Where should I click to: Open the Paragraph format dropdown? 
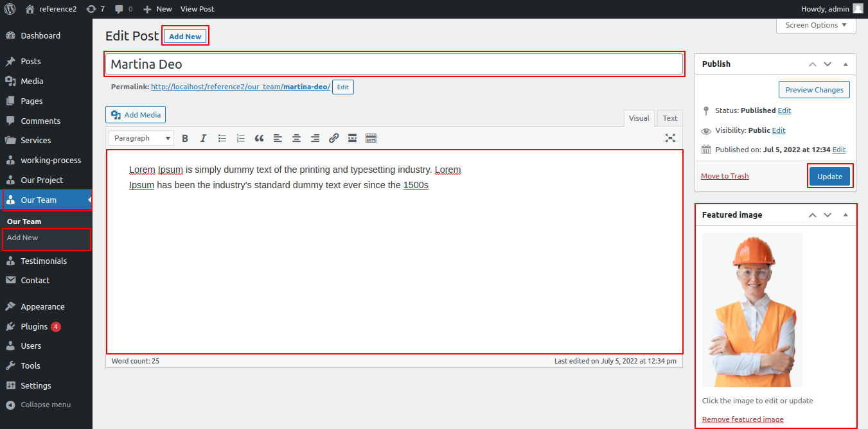pos(141,138)
